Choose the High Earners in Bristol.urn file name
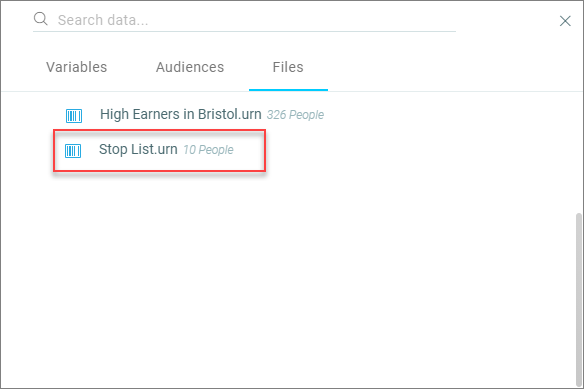This screenshot has width=584, height=389. click(x=181, y=114)
